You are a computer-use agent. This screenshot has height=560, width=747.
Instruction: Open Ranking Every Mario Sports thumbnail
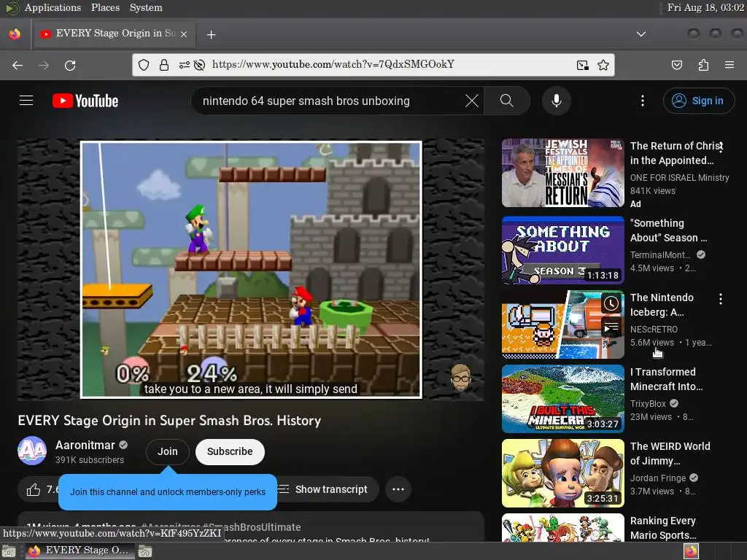point(562,528)
